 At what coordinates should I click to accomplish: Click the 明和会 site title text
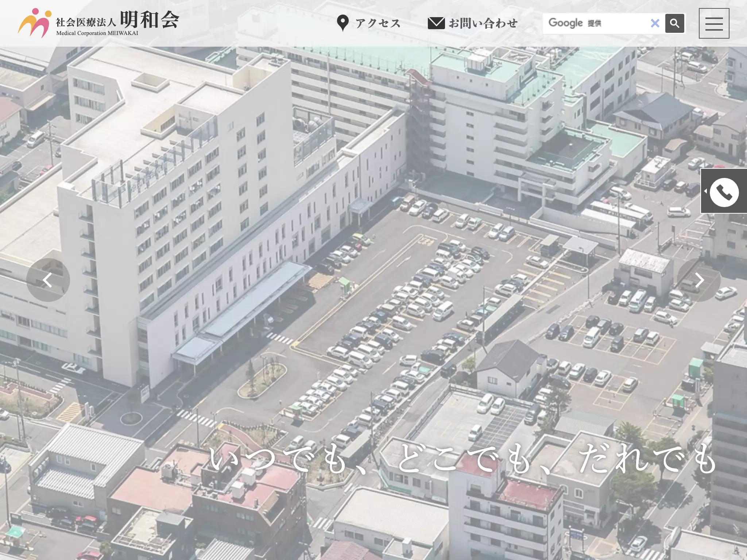click(150, 19)
